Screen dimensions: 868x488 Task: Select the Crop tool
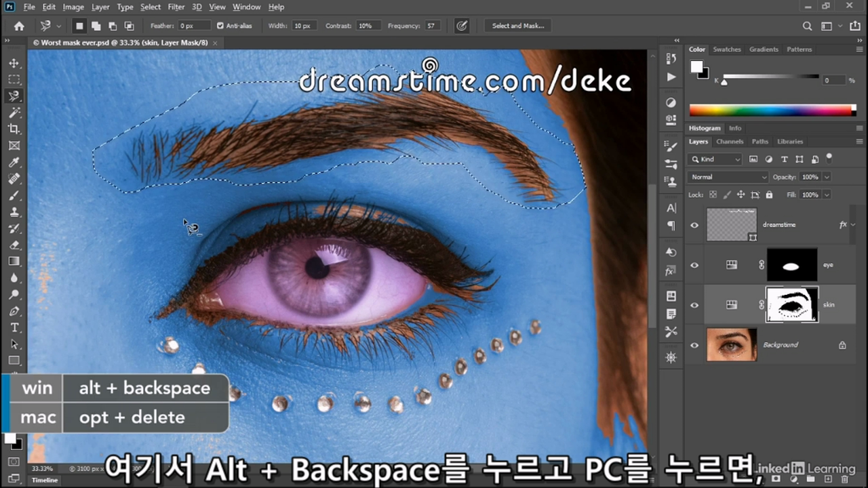(14, 129)
